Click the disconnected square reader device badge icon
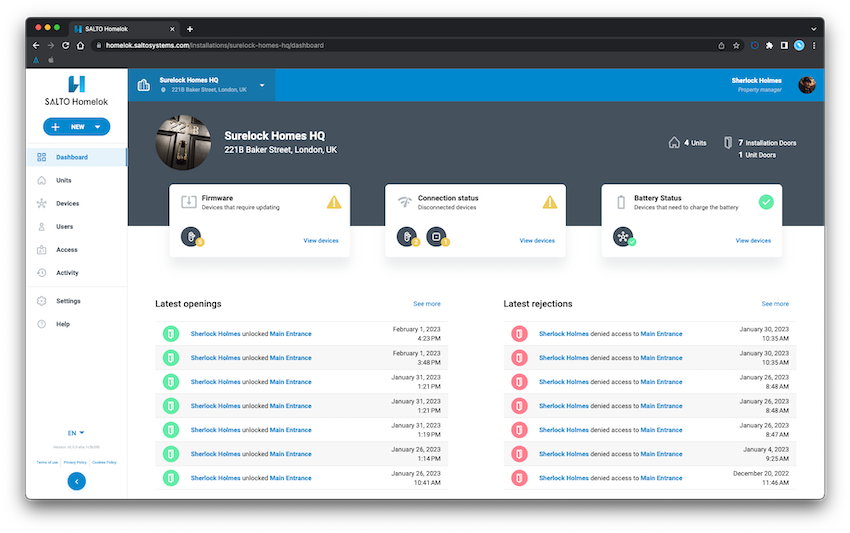This screenshot has height=533, width=850. (x=437, y=237)
